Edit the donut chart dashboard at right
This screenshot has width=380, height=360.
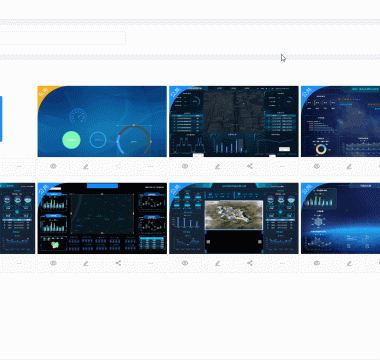pos(349,166)
